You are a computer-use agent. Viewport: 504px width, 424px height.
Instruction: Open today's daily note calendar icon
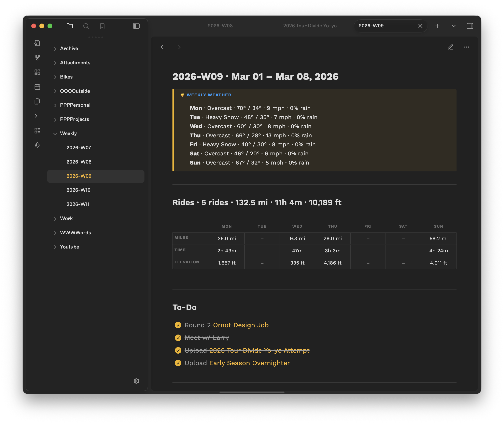[x=37, y=87]
